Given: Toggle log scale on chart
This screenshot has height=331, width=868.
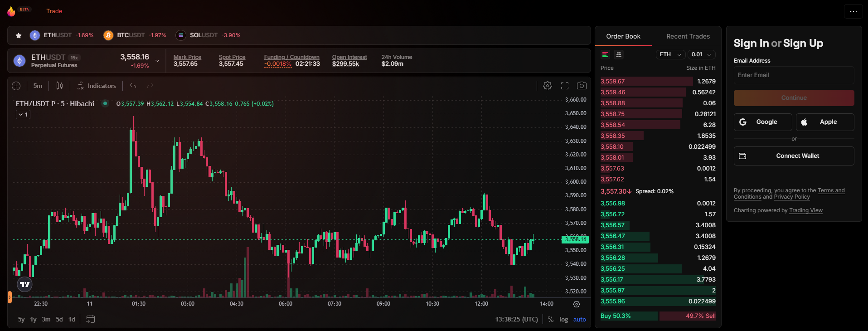Looking at the screenshot, I should (x=563, y=319).
